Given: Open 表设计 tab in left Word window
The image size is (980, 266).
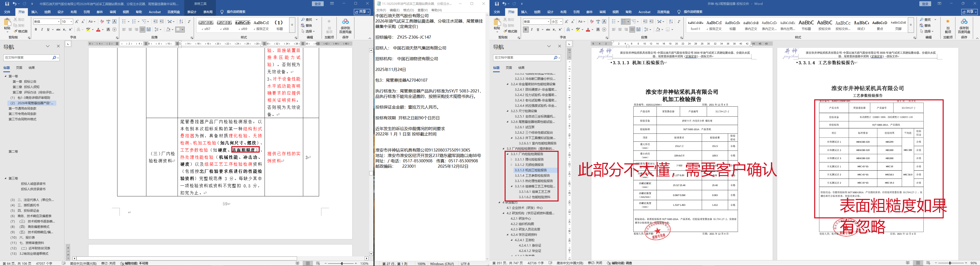Looking at the screenshot, I should click(192, 12).
